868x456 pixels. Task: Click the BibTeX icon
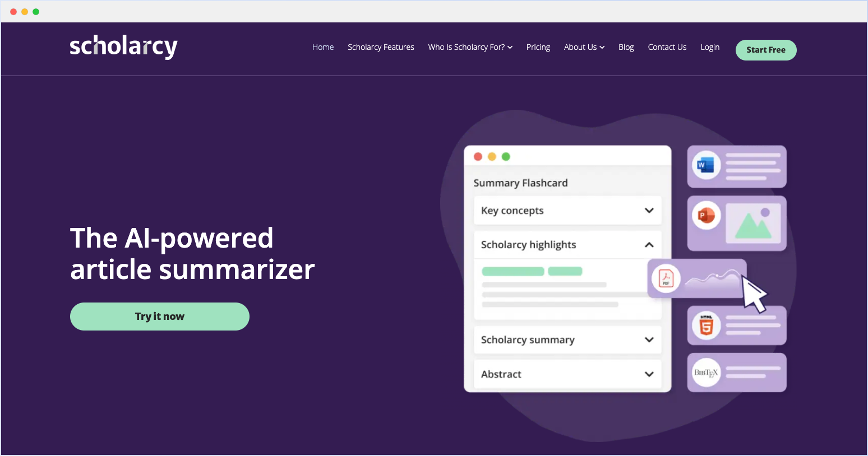706,373
